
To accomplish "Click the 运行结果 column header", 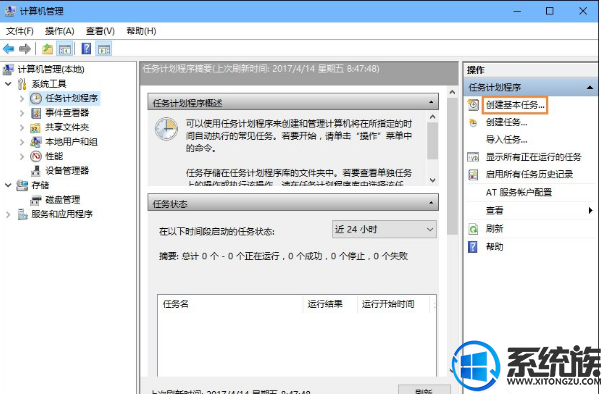I will point(330,304).
